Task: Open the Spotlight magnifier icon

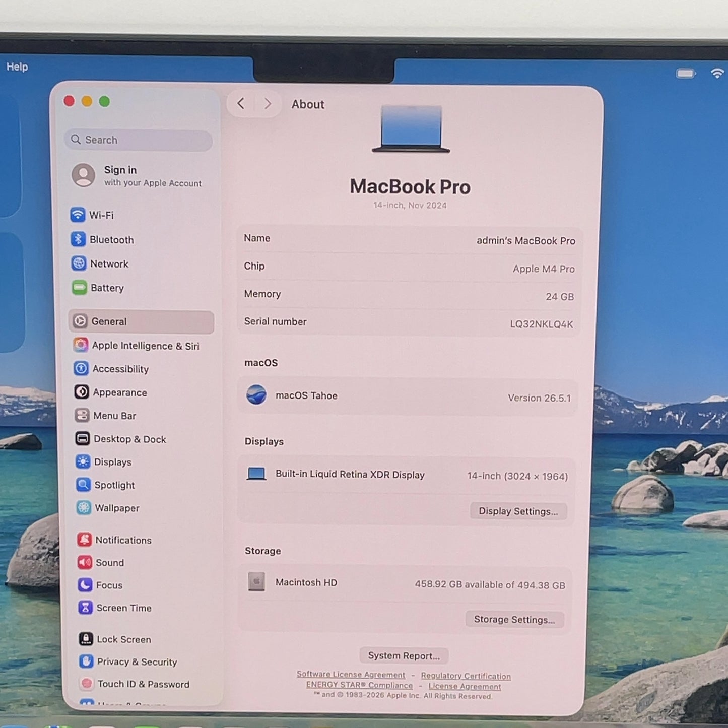Action: tap(83, 485)
